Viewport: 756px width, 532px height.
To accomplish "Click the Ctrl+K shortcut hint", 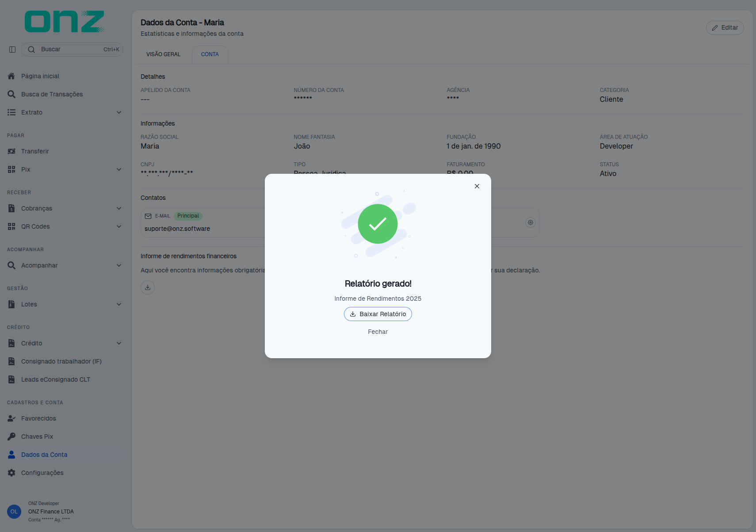I will [111, 50].
